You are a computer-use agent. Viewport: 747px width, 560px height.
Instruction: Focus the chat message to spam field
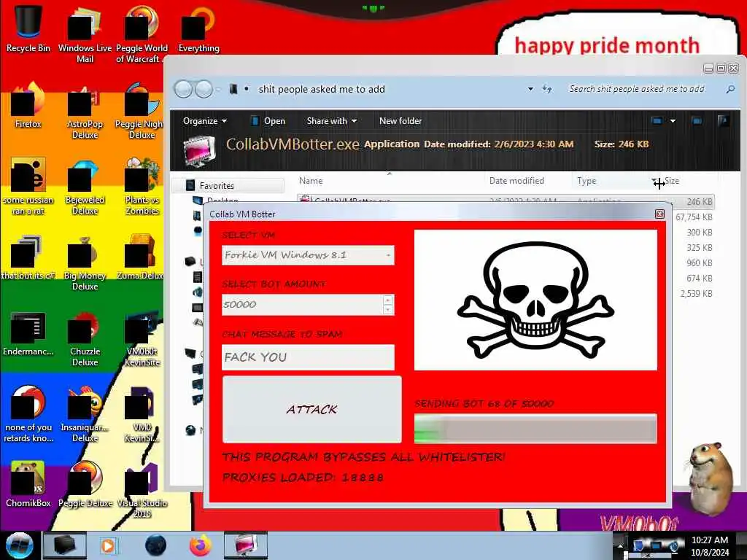click(x=308, y=357)
